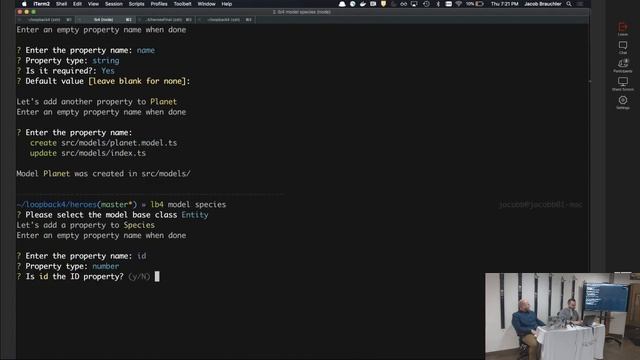Click the 'lb4 model species' command text

188,204
